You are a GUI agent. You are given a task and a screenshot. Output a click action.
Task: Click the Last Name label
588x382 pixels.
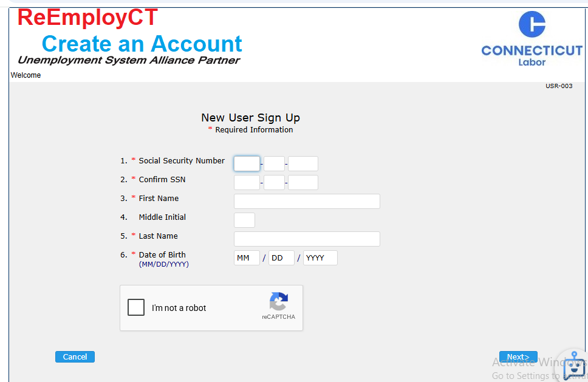pyautogui.click(x=159, y=236)
